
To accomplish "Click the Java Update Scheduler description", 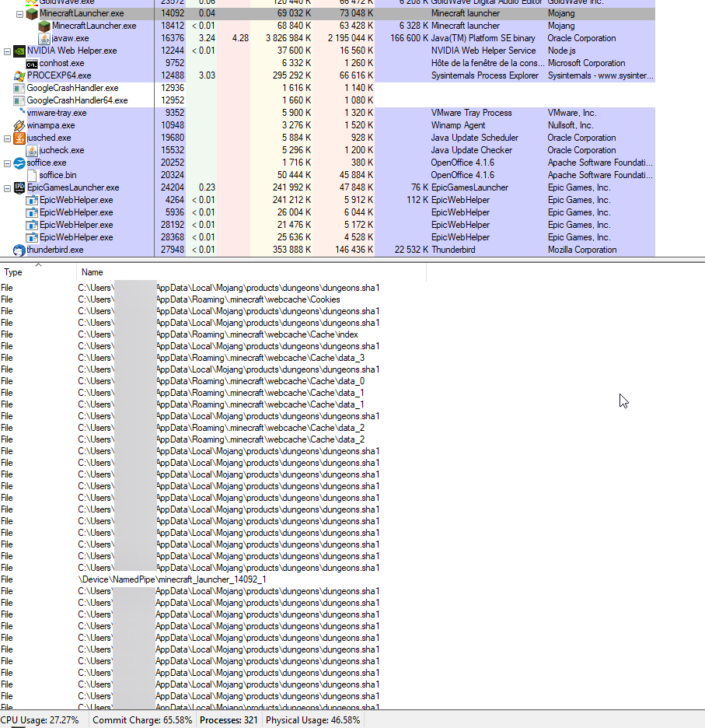I will [x=474, y=138].
